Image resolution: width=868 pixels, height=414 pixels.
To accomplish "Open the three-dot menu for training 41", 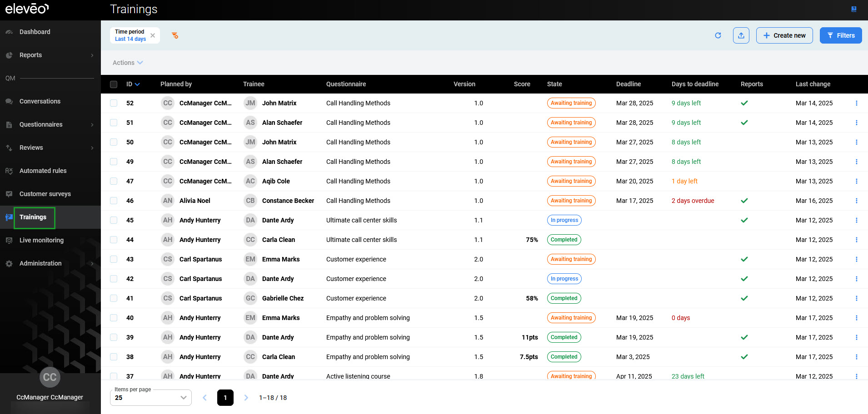I will [857, 298].
